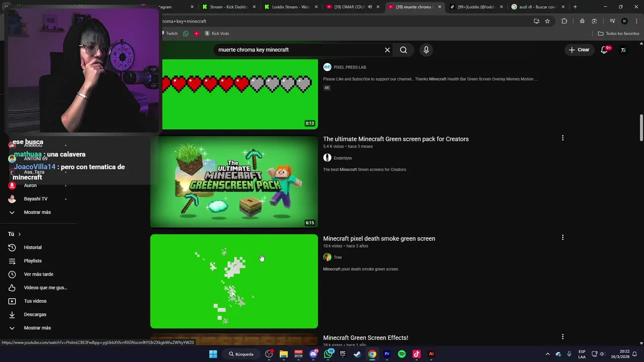The width and height of the screenshot is (644, 362).
Task: Click the Crear button
Action: [579, 50]
